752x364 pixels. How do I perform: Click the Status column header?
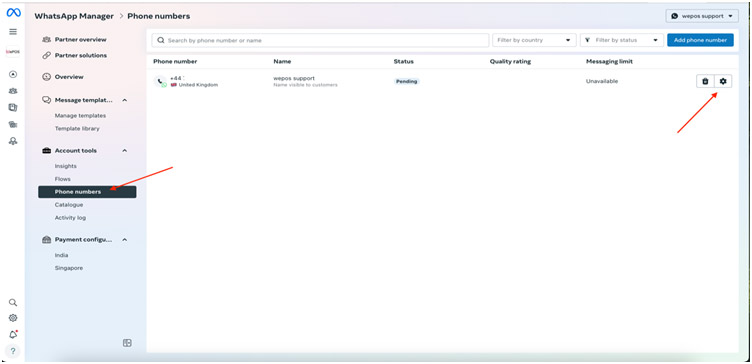(x=403, y=61)
